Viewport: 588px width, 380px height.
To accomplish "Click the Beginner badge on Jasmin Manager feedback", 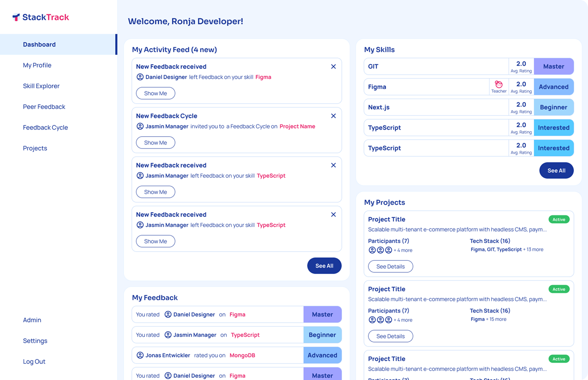I will coord(322,335).
